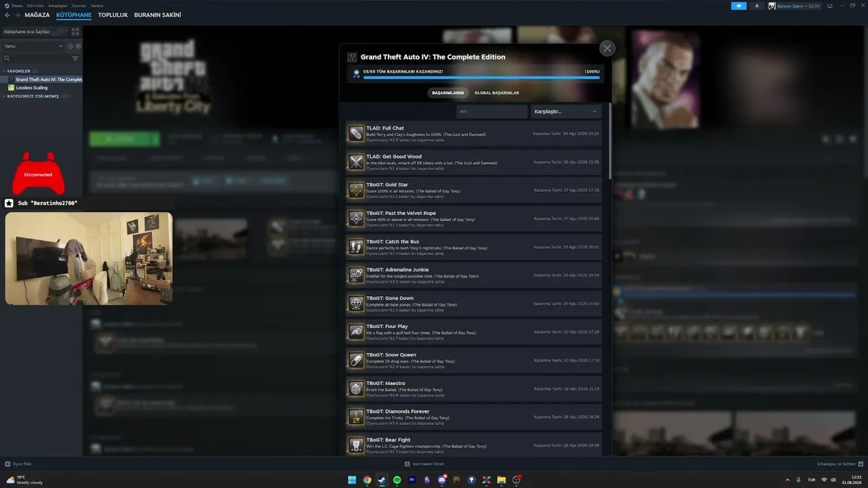
Task: Click Oyun Ekle to add a game
Action: coord(18,464)
